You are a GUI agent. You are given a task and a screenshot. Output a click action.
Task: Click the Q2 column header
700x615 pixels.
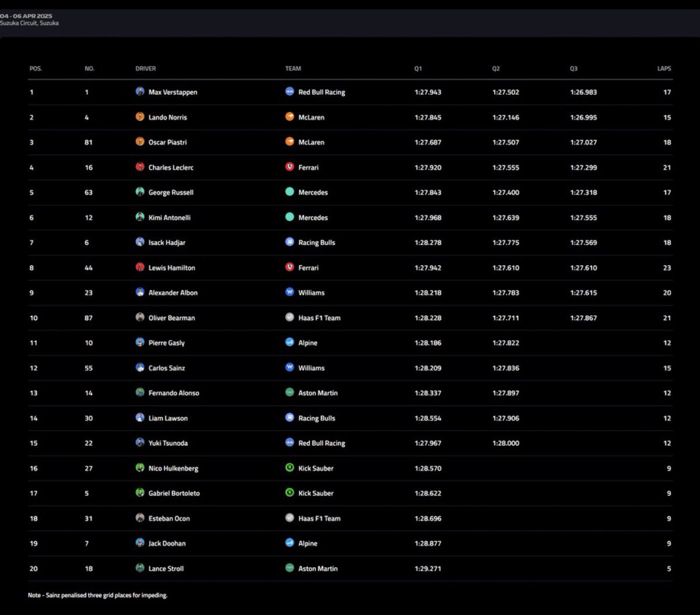click(x=496, y=68)
